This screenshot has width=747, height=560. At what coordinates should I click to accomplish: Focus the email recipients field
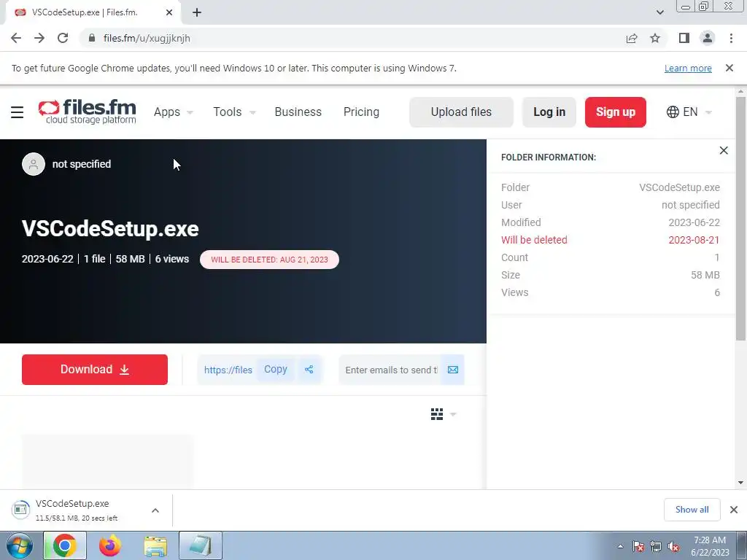click(391, 370)
